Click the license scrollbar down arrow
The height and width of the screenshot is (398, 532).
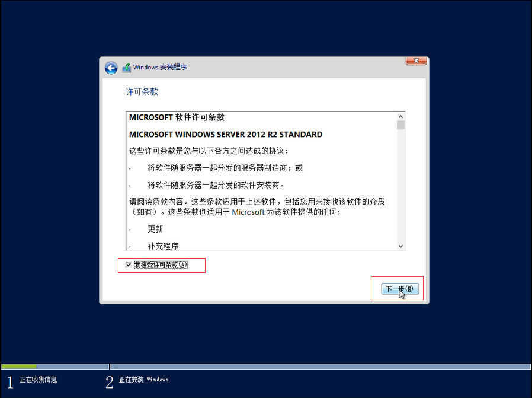[400, 246]
